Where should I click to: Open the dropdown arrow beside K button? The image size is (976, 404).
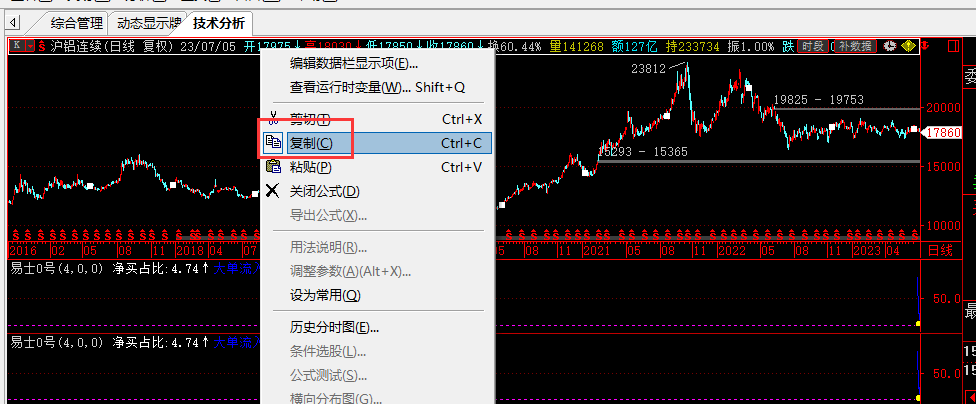pos(30,45)
